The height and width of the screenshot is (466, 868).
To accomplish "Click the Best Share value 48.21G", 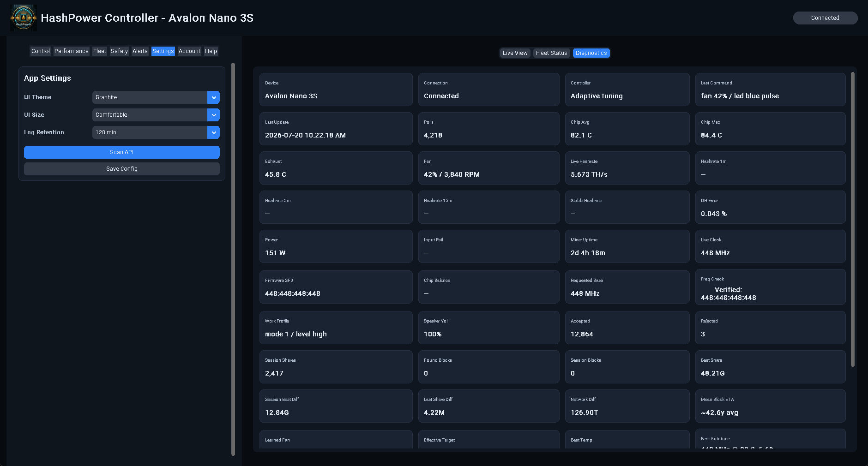I will tap(713, 373).
